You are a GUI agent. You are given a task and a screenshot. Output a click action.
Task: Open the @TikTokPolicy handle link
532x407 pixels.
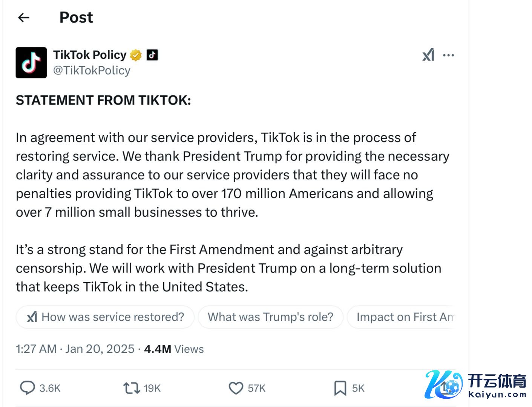[x=92, y=70]
